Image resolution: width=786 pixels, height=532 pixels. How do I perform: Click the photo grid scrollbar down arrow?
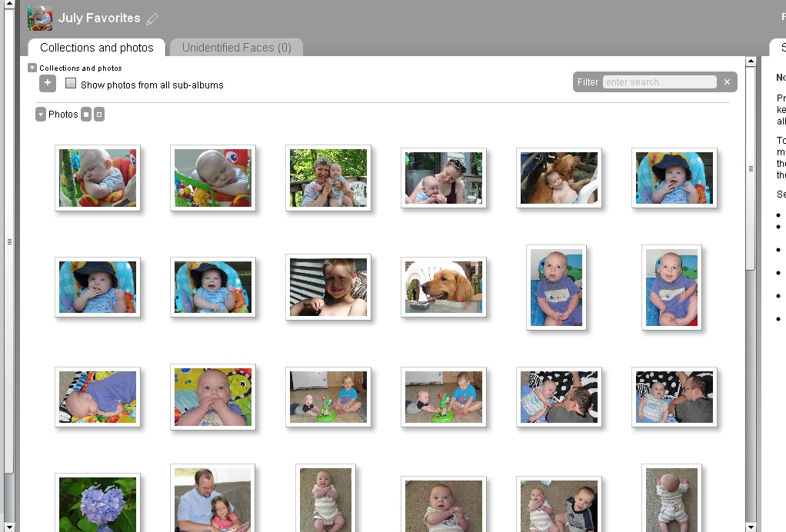pos(751,527)
